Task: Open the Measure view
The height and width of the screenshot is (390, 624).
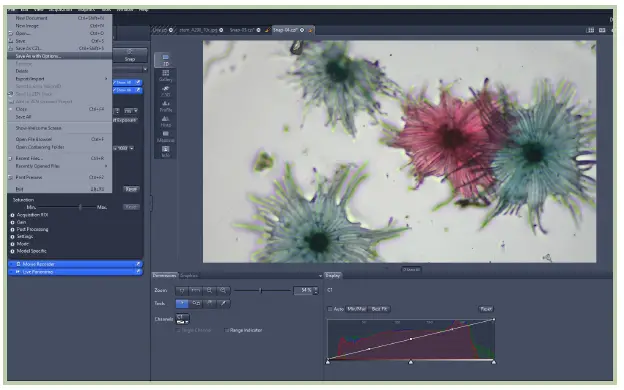Action: [x=166, y=136]
